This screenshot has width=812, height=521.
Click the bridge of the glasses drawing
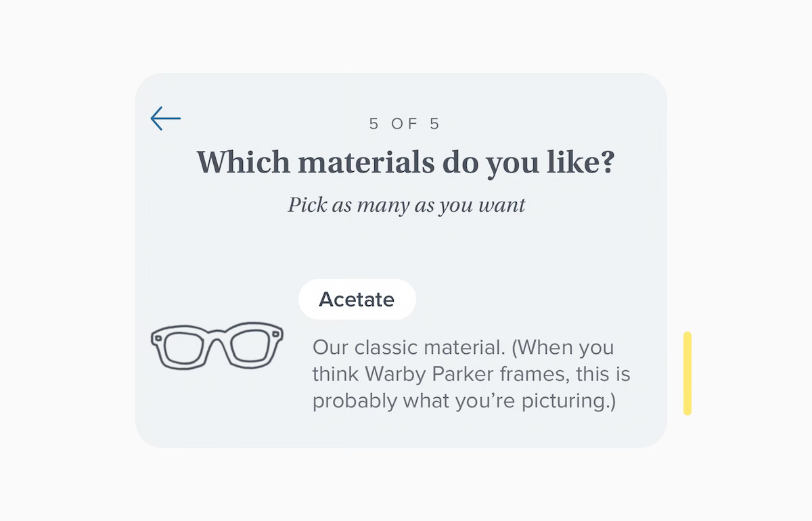coord(217,336)
